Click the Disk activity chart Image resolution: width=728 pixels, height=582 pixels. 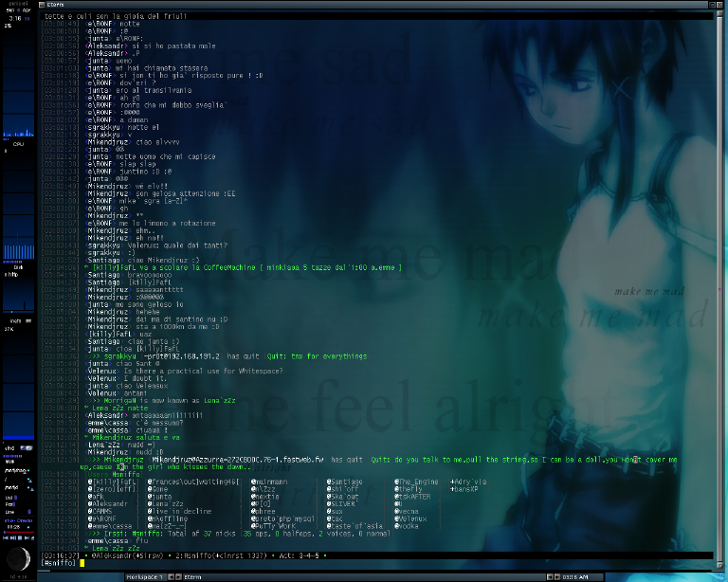point(19,204)
